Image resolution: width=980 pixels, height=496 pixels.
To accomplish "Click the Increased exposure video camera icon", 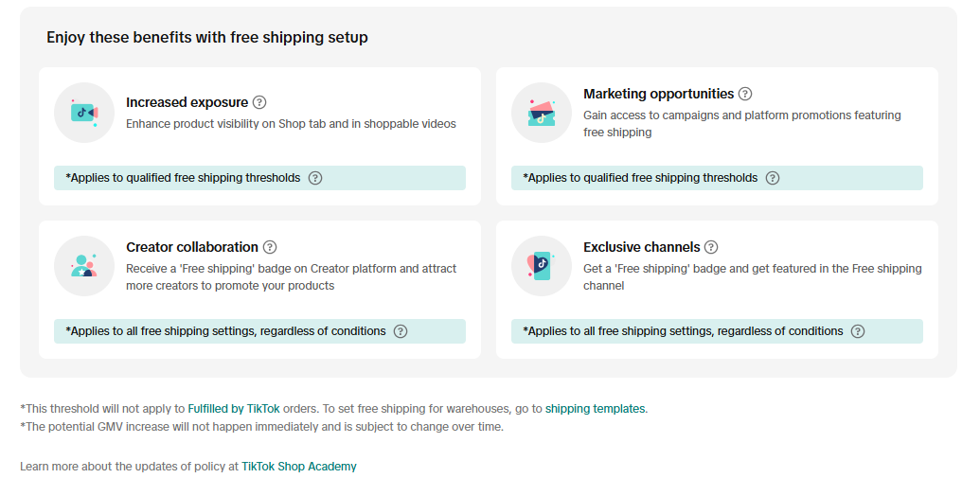I will (84, 113).
